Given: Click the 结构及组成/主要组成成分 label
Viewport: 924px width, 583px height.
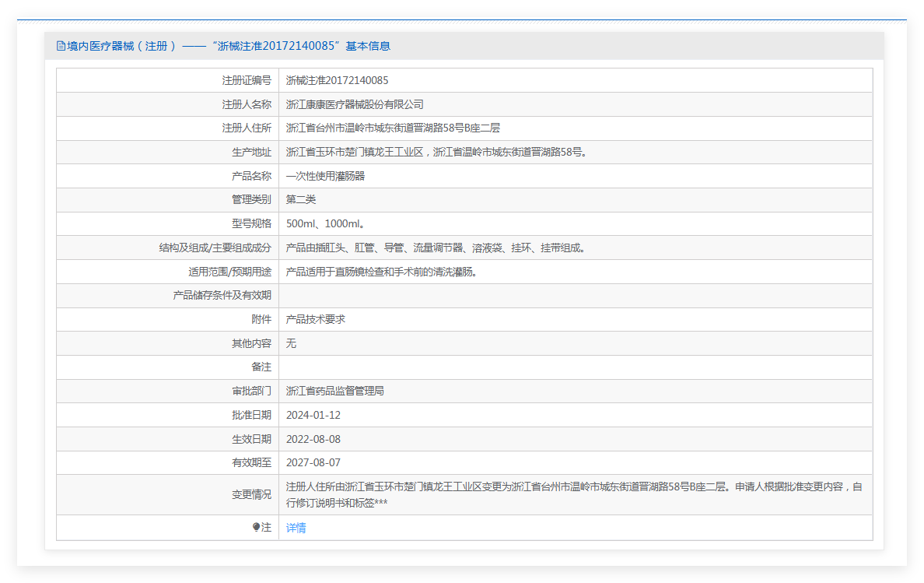Looking at the screenshot, I should [215, 248].
